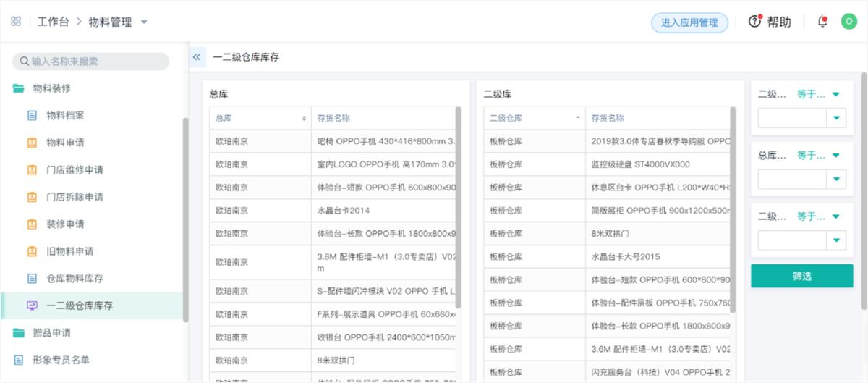
Task: Open the green user avatar
Action: coord(848,22)
